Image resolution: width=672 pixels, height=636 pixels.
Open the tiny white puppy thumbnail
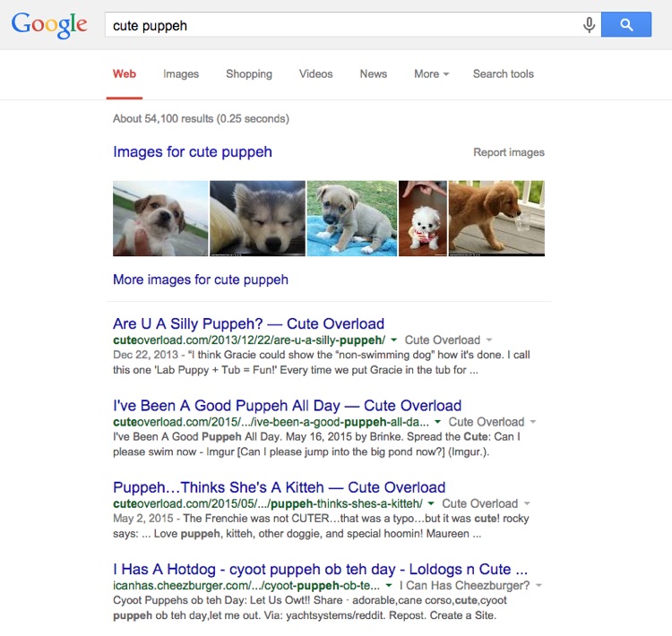[423, 219]
